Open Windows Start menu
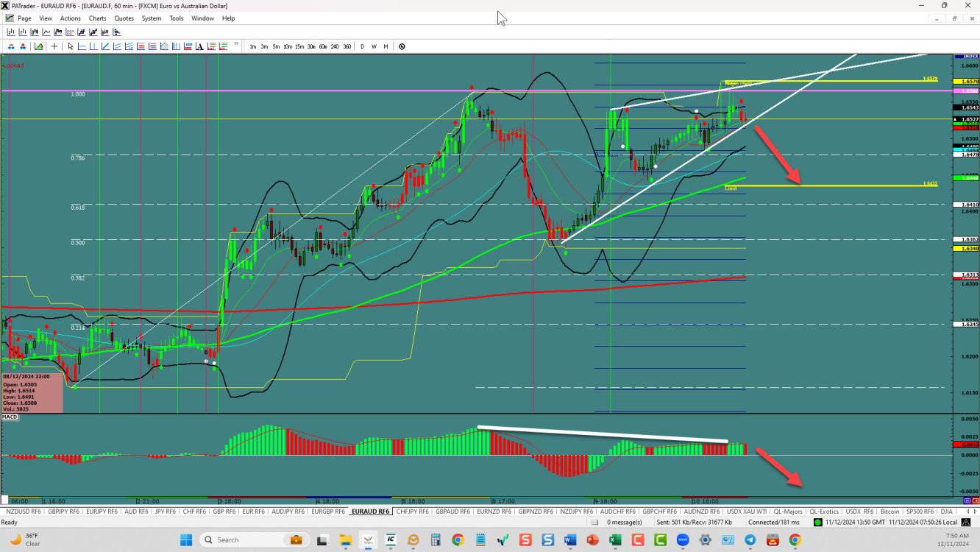This screenshot has width=980, height=552. pos(186,539)
